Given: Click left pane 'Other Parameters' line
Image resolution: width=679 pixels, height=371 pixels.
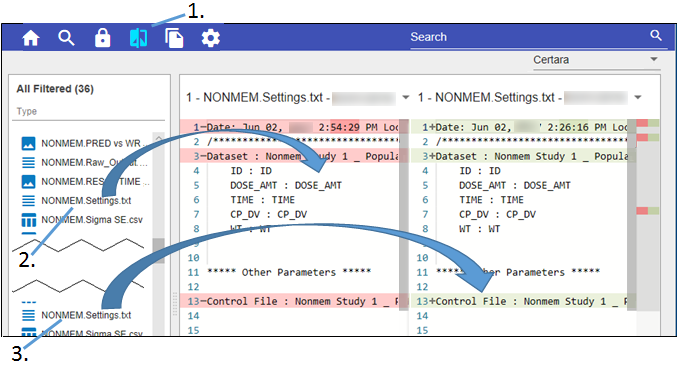Looking at the screenshot, I should (289, 272).
